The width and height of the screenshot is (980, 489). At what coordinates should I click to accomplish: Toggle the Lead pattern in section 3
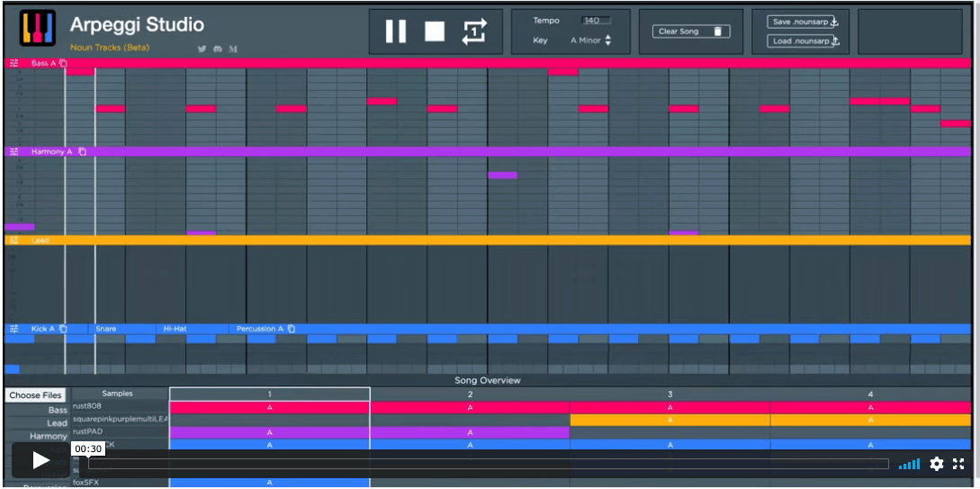[x=670, y=420]
